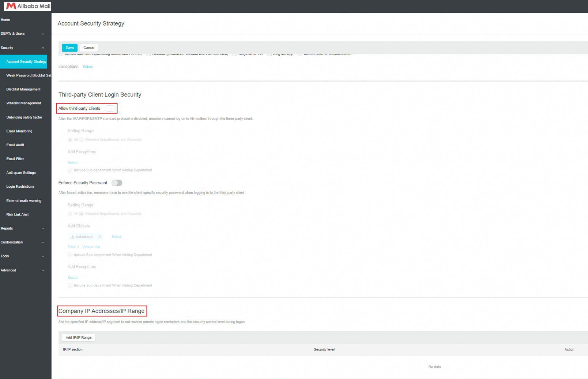The image size is (588, 379).
Task: Click Select link next to Exceptions
Action: coord(88,67)
